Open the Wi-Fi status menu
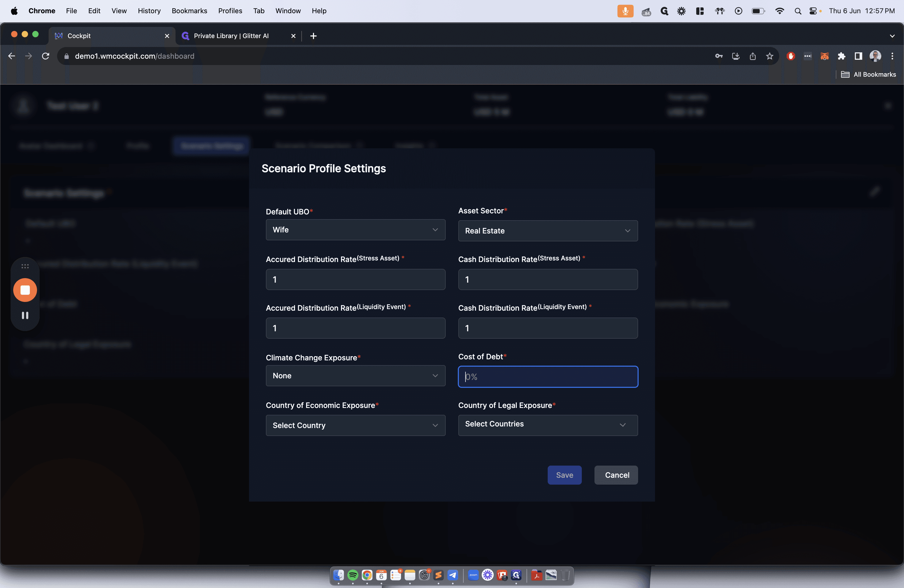Screen dimensions: 904x588 780,11
